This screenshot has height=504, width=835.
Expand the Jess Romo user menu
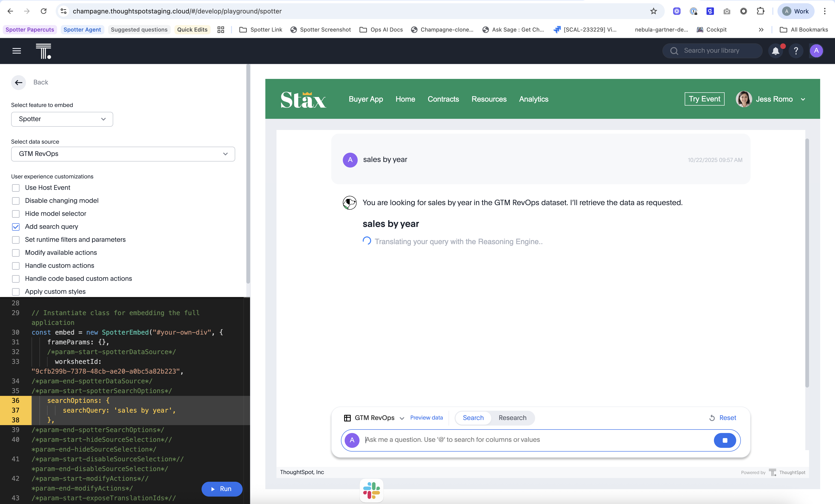pos(803,99)
